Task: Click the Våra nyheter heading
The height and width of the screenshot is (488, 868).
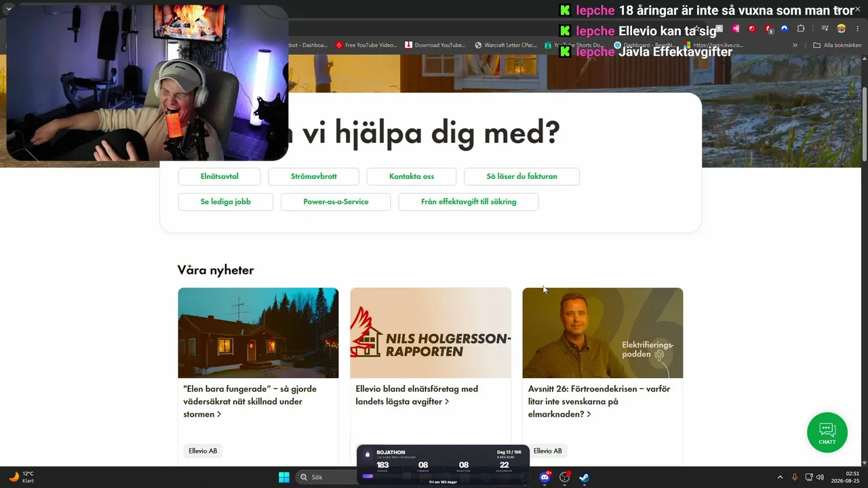Action: pyautogui.click(x=216, y=270)
